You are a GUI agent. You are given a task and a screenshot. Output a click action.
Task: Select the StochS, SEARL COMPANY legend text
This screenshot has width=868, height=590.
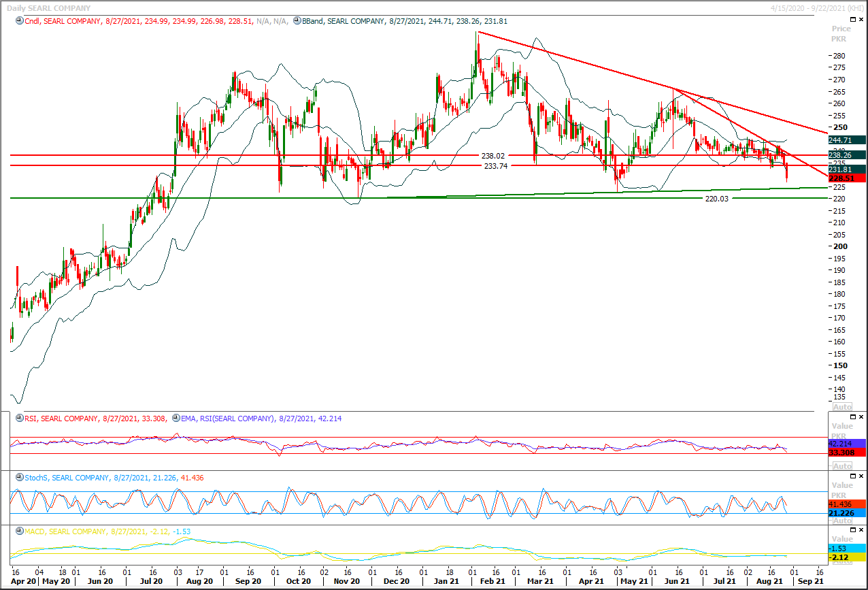pos(67,478)
